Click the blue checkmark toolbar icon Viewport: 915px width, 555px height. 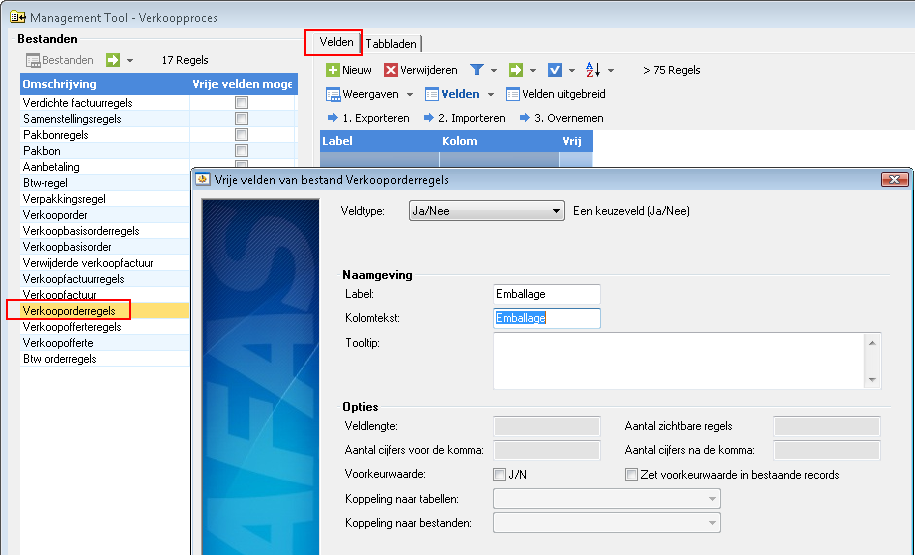(555, 70)
